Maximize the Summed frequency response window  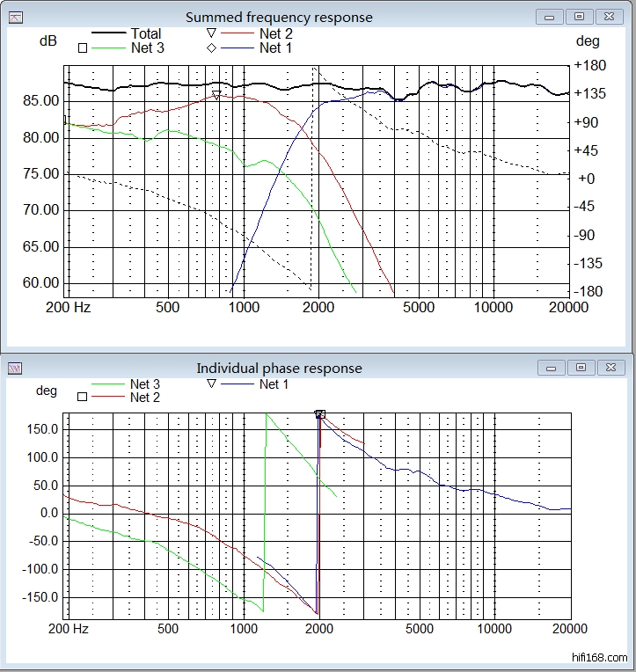point(580,17)
